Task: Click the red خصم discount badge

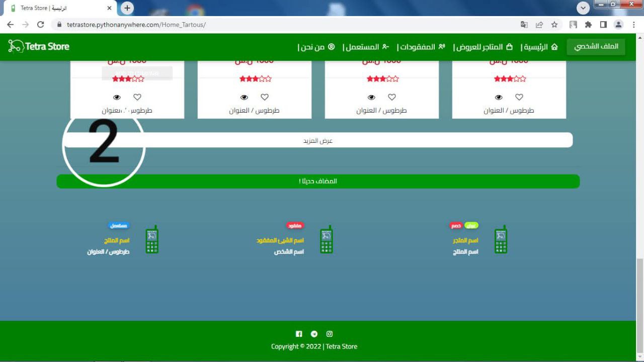Action: pos(456,226)
